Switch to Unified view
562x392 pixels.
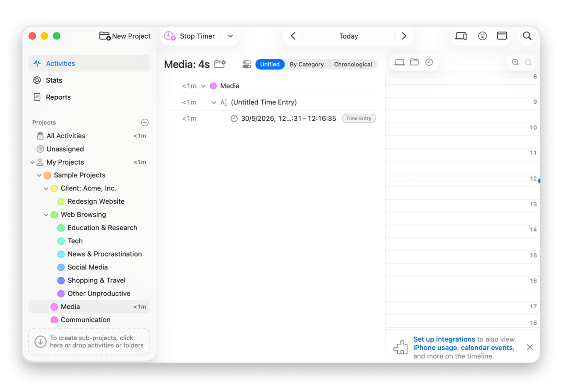(x=270, y=64)
